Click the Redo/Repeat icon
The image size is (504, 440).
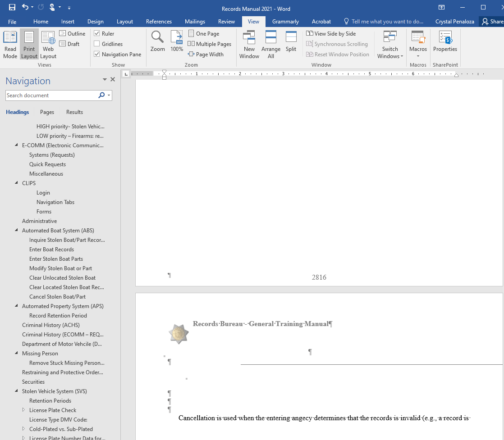(41, 7)
